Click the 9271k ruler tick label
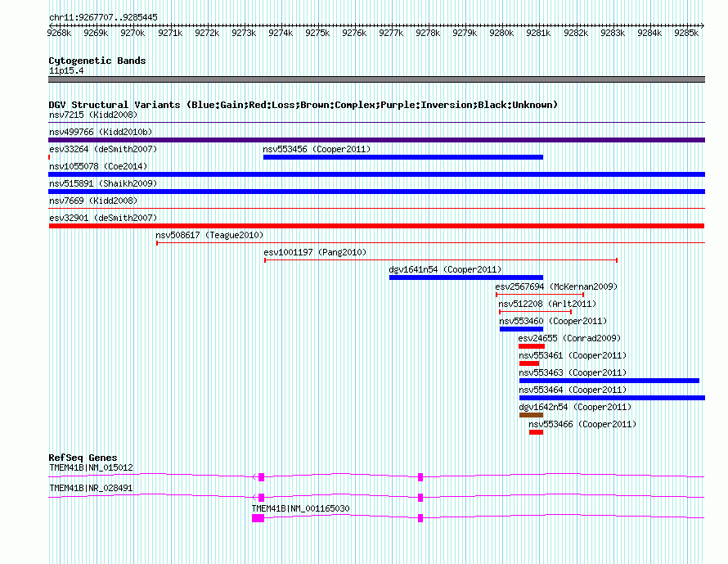The width and height of the screenshot is (728, 564). 170,33
